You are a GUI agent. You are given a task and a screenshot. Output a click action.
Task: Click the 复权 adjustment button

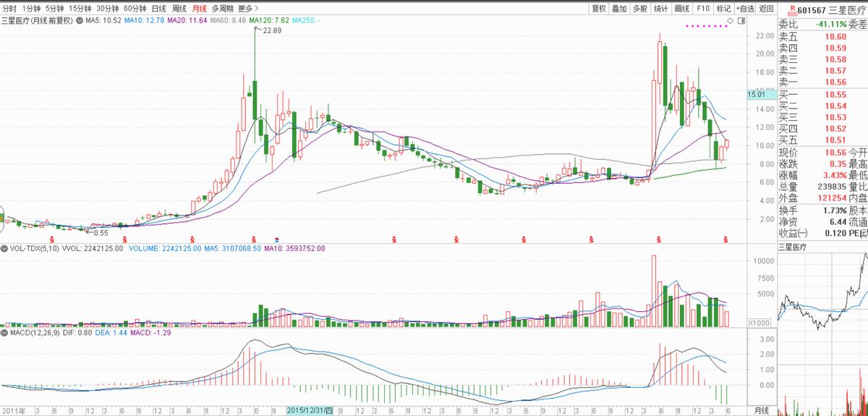pos(599,9)
